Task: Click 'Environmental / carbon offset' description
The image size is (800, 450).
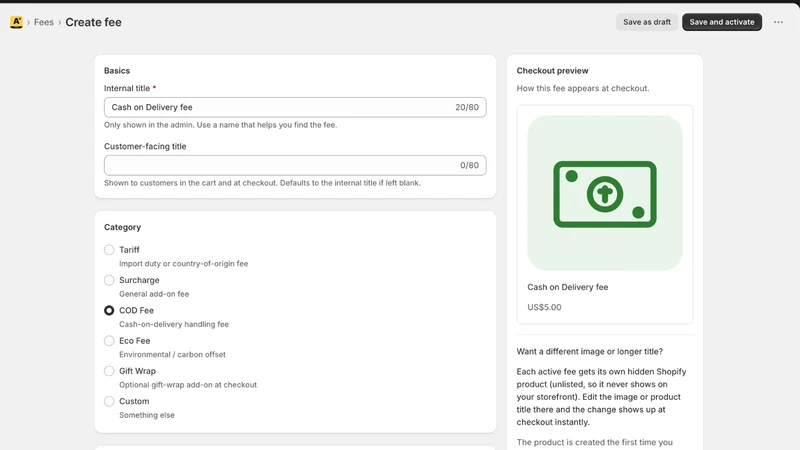Action: (172, 355)
